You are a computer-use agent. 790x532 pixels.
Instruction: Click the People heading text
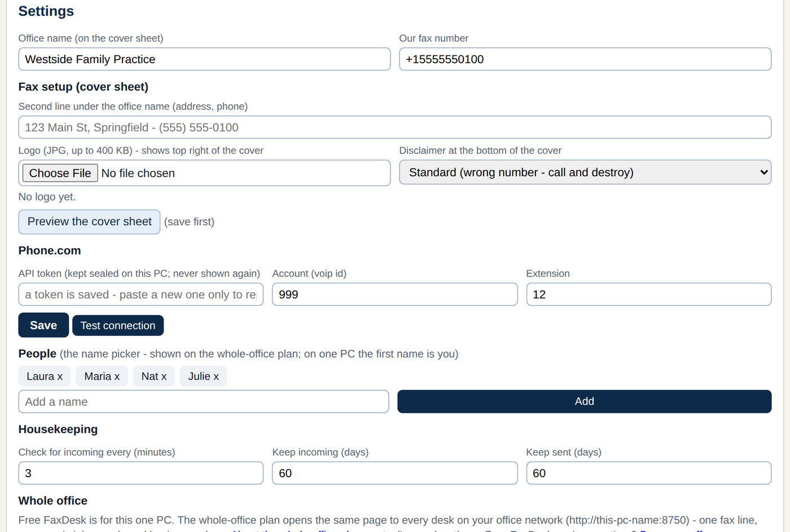(x=37, y=354)
